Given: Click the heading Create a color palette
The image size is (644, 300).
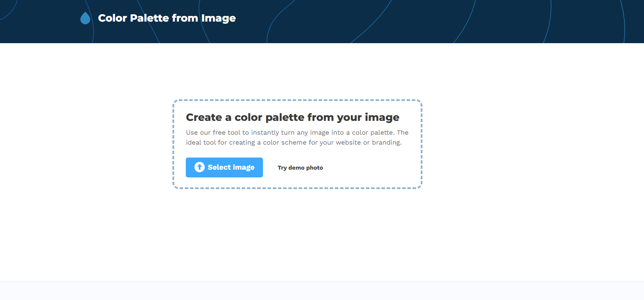Looking at the screenshot, I should (x=292, y=117).
